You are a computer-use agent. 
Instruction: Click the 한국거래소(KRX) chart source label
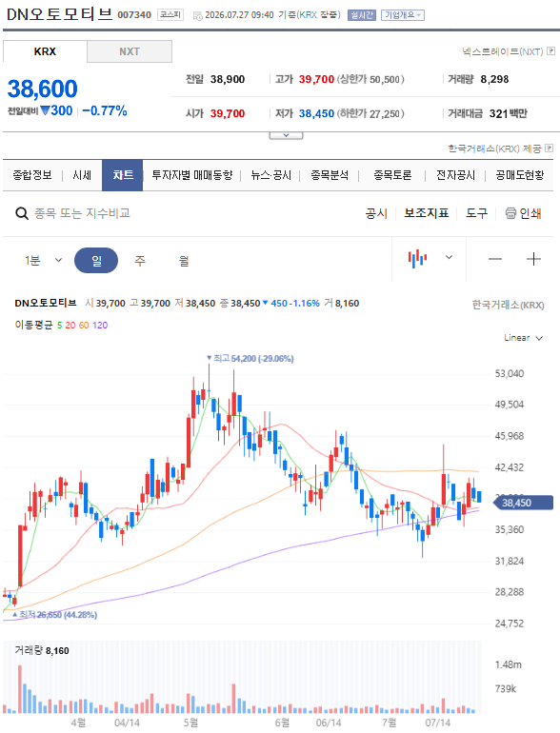(508, 306)
